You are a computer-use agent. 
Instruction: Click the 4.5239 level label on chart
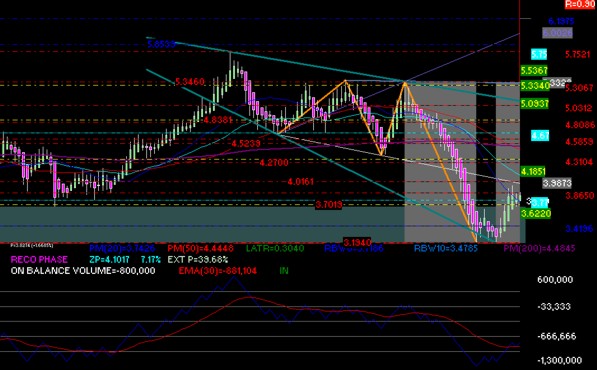pyautogui.click(x=246, y=144)
